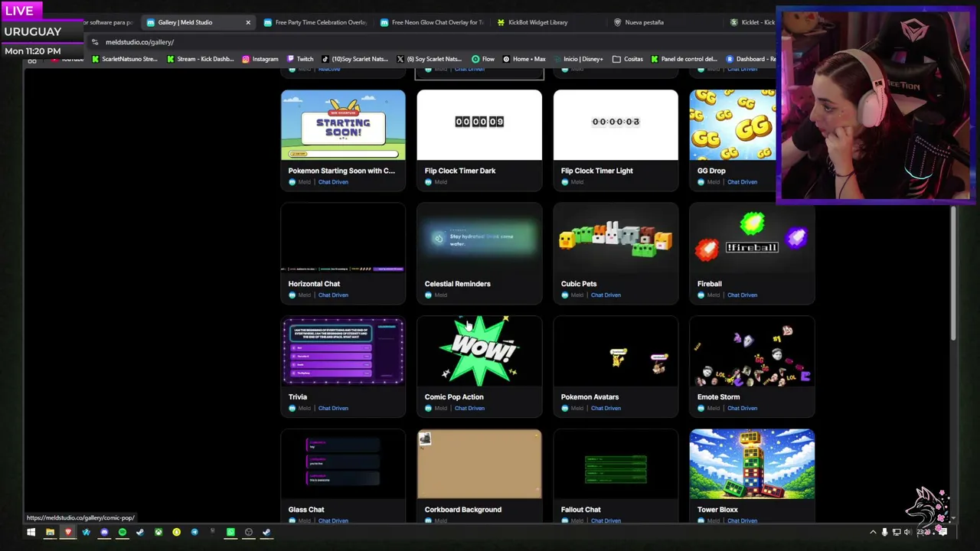
Task: Open ScarletNatsuno Stream bookmark
Action: tap(125, 59)
